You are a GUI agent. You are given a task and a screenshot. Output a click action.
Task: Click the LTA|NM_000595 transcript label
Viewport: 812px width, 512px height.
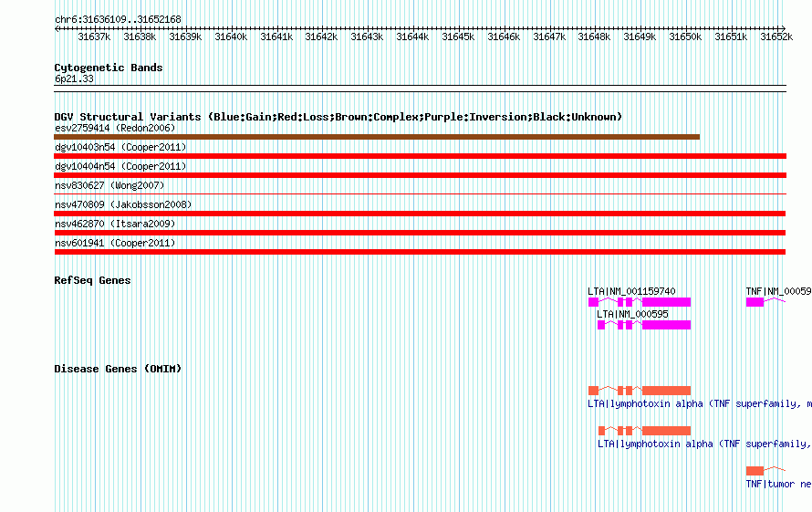(x=632, y=314)
